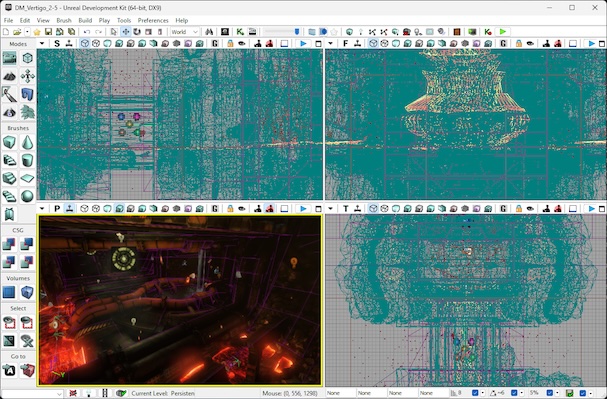The width and height of the screenshot is (607, 399).
Task: Play from top-left viewport blue arrow
Action: click(x=303, y=43)
